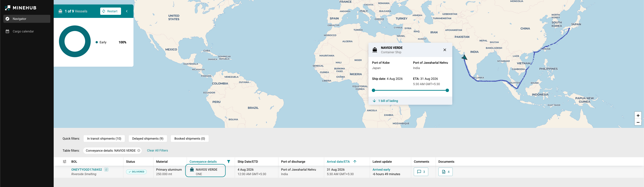Image resolution: width=644 pixels, height=187 pixels.
Task: Open the Conveyance details filter funnel
Action: [229, 162]
